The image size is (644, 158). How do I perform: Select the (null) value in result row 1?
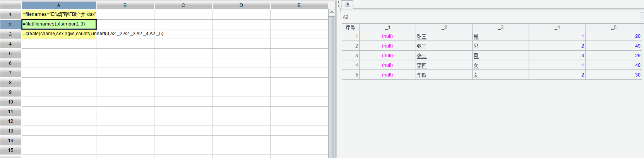[387, 36]
